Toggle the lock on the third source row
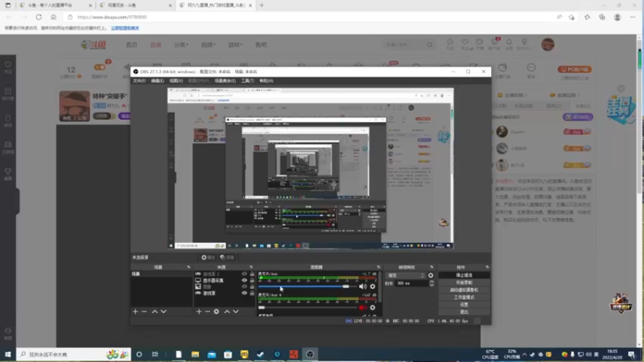 252,286
